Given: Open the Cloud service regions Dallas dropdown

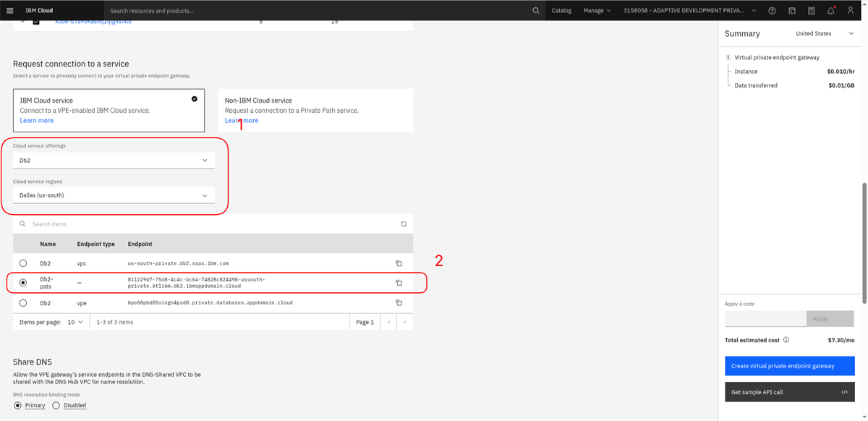Looking at the screenshot, I should coord(114,195).
